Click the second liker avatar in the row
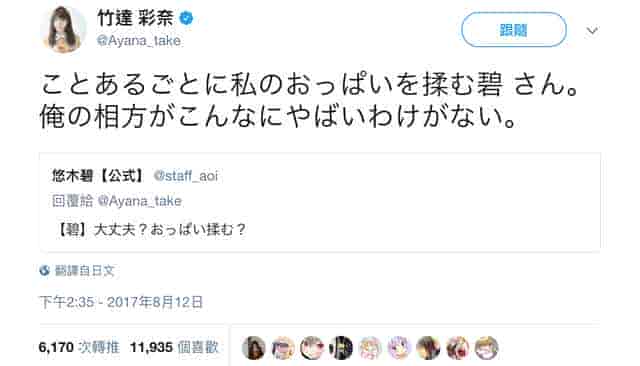 [283, 348]
